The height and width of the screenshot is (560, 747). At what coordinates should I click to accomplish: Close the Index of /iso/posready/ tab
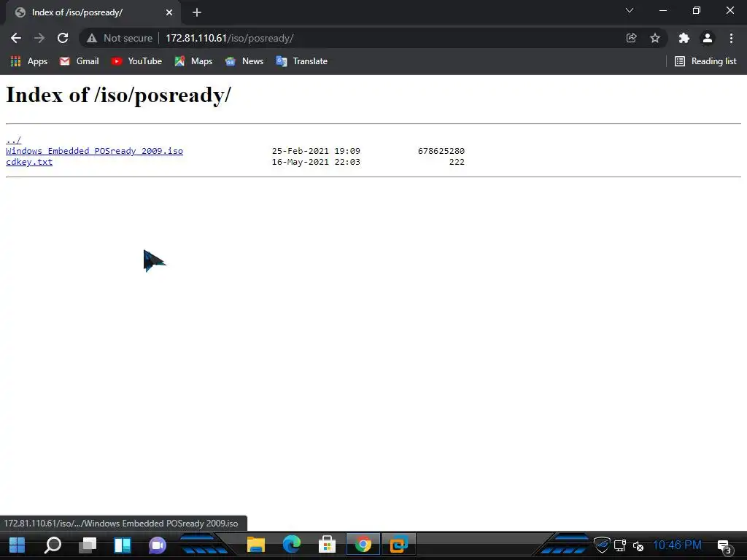click(169, 13)
